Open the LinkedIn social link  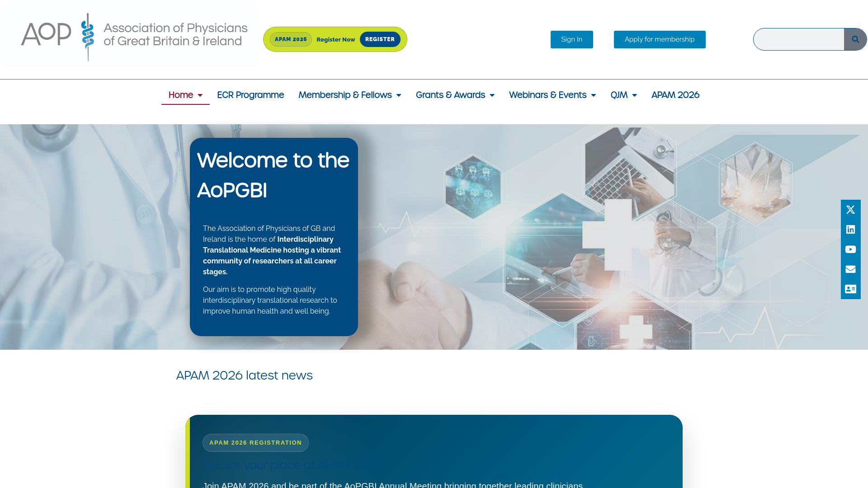850,230
